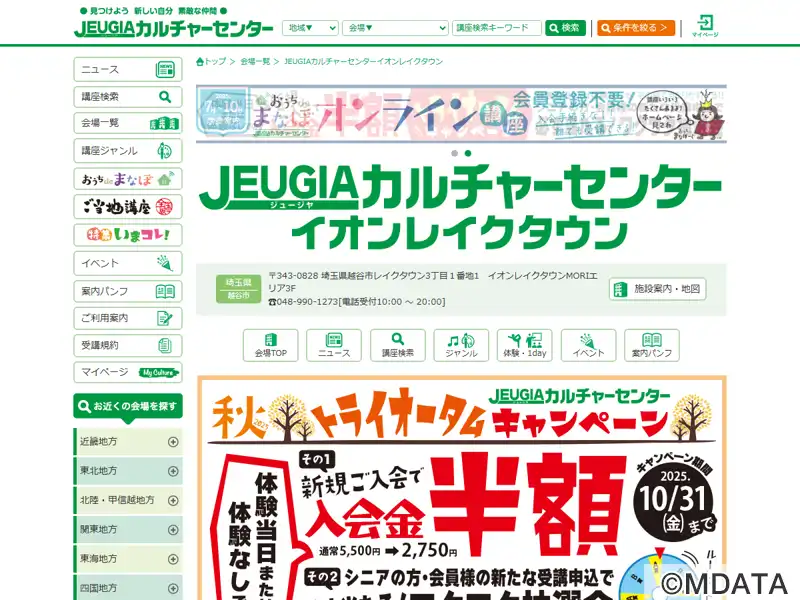The width and height of the screenshot is (800, 600).
Task: Open the 案内パンフ icon tile
Action: pos(652,345)
